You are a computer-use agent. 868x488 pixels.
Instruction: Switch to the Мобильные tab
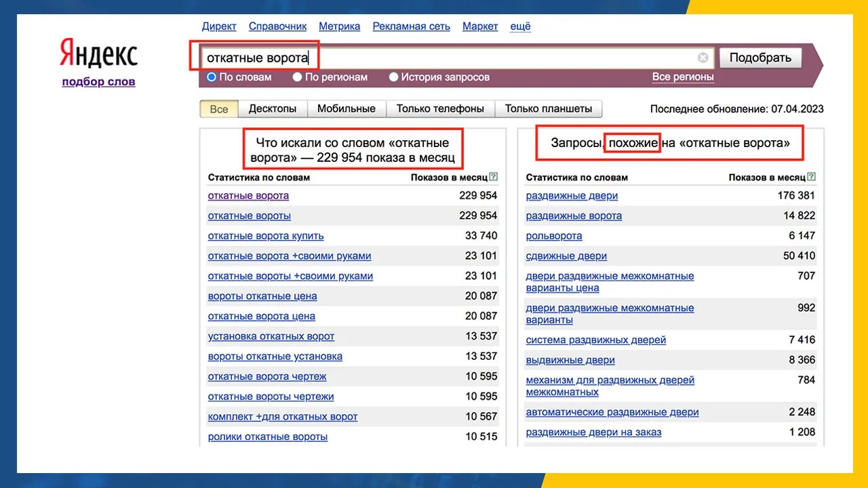point(347,109)
